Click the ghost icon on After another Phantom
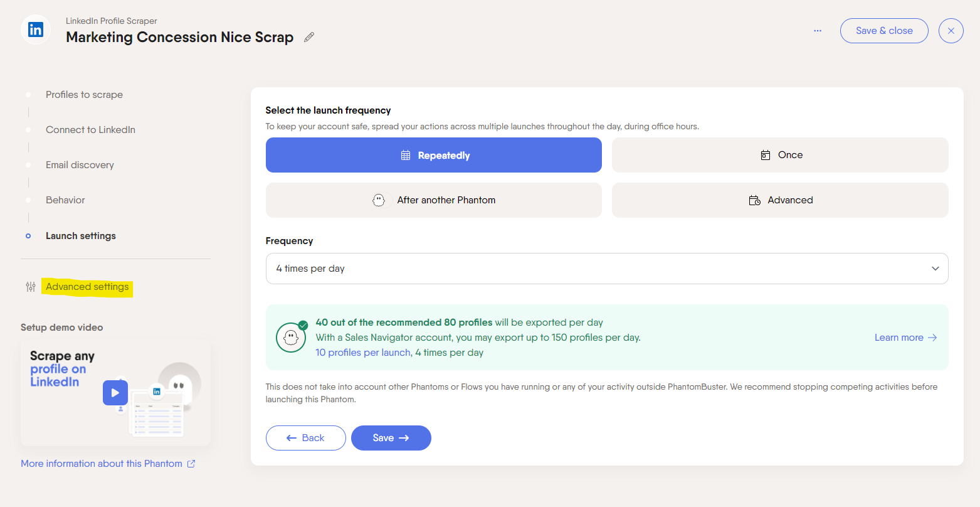980x507 pixels. [x=379, y=200]
